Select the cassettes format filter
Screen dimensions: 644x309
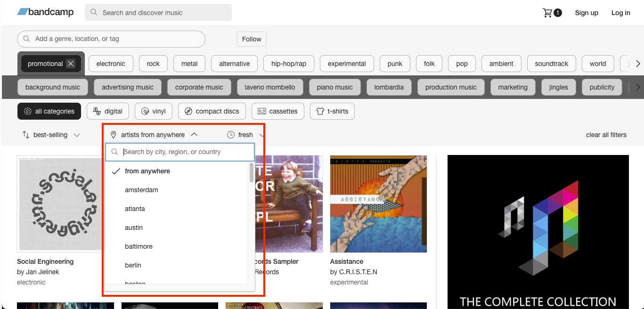pyautogui.click(x=278, y=111)
